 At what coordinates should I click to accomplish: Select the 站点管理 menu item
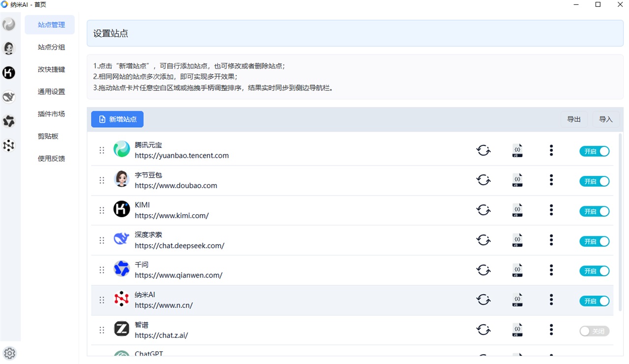50,25
